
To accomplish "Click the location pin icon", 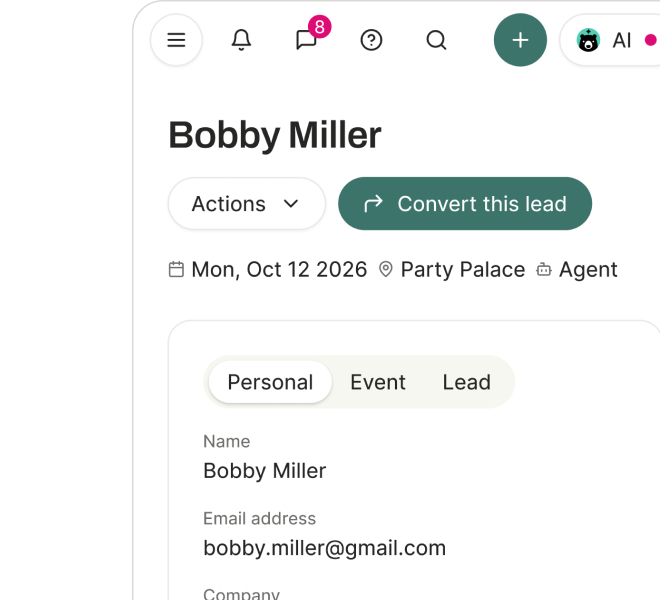I will click(386, 269).
